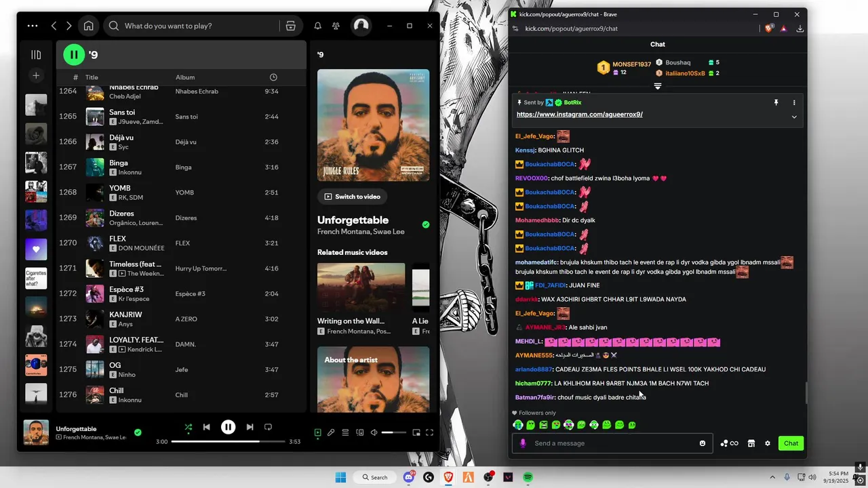Open album link Hurry Up Tomorrow
Screen dimensions: 868x488
pyautogui.click(x=201, y=268)
